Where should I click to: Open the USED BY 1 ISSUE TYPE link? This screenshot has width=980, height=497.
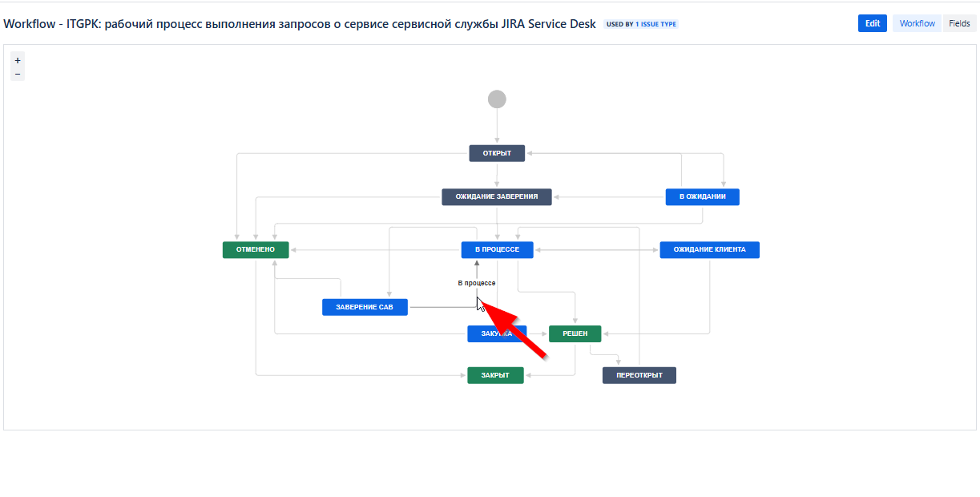(640, 24)
